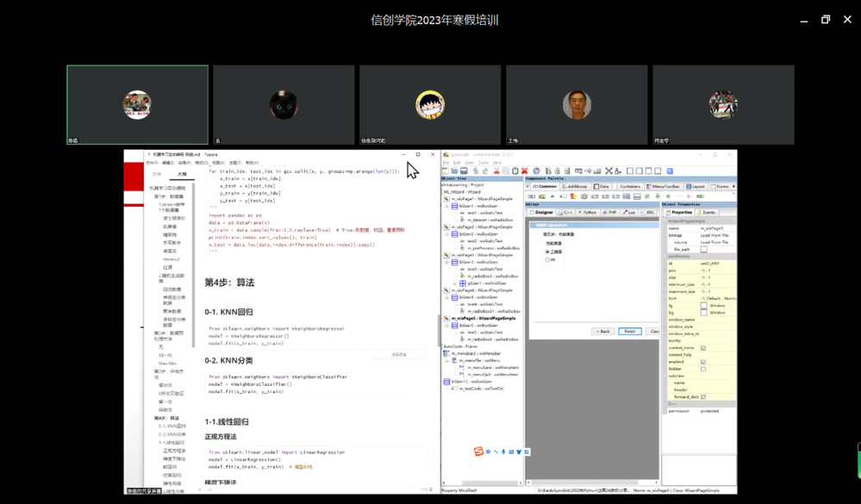Click the fg color swatch in properties
861x504 pixels.
(703, 306)
